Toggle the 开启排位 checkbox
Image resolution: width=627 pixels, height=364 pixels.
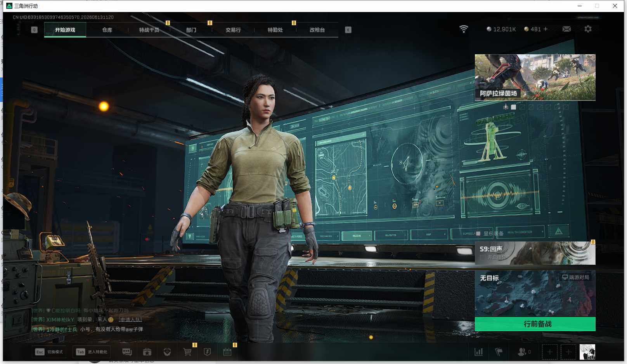[482, 257]
